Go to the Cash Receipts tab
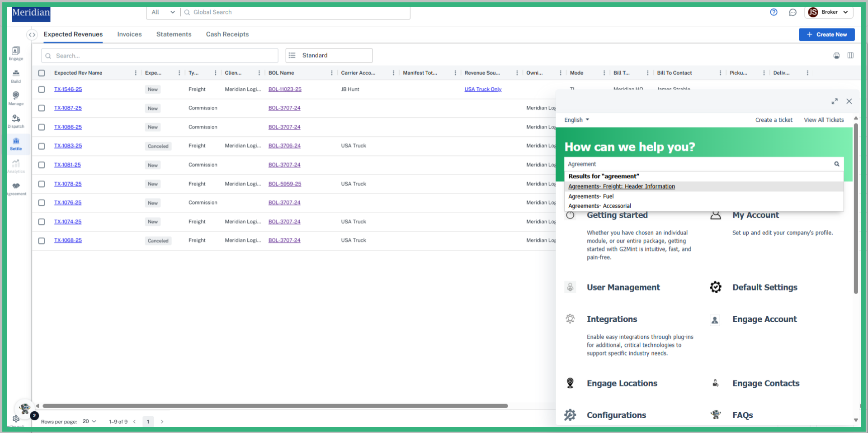 point(227,34)
